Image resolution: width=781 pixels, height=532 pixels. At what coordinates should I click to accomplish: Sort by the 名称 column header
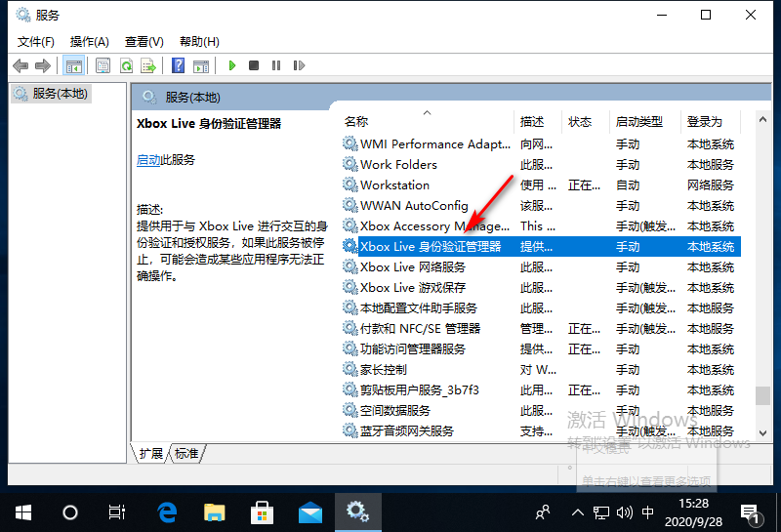click(356, 122)
